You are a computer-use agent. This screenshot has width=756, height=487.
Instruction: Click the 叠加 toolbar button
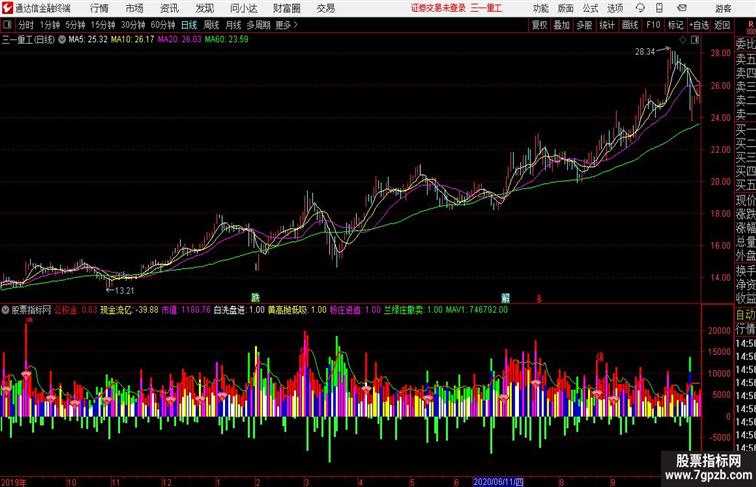(x=561, y=25)
